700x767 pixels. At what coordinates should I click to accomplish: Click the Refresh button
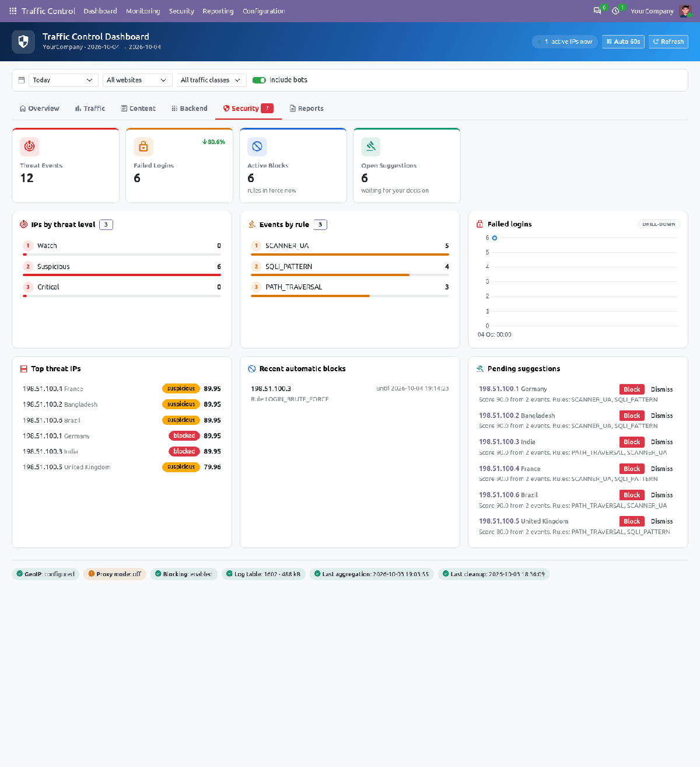pyautogui.click(x=668, y=41)
